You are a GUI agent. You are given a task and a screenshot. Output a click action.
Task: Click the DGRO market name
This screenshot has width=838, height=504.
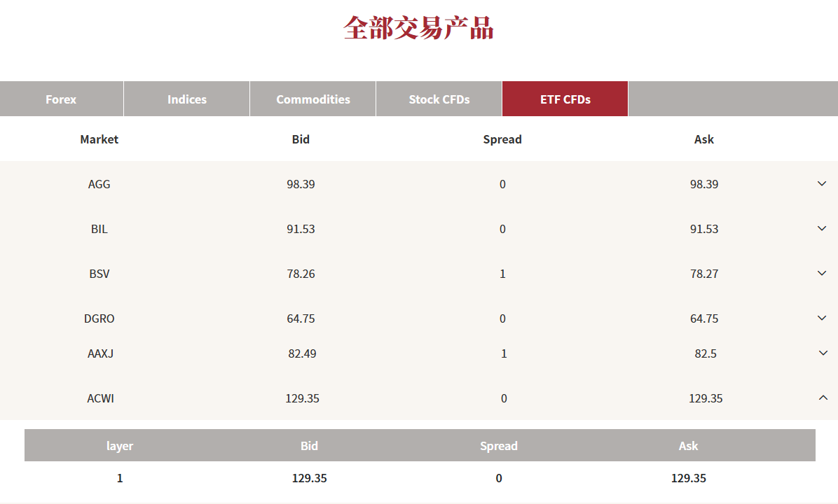point(99,318)
